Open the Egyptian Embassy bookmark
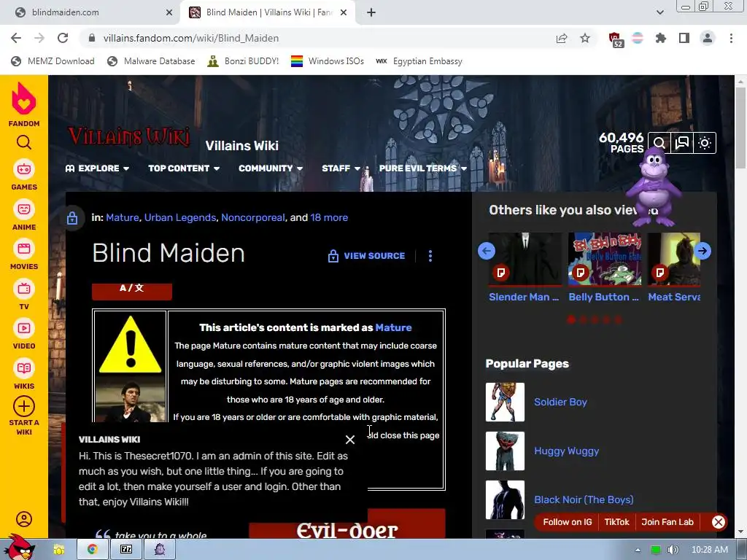Screen dimensions: 747x560 tap(419, 61)
